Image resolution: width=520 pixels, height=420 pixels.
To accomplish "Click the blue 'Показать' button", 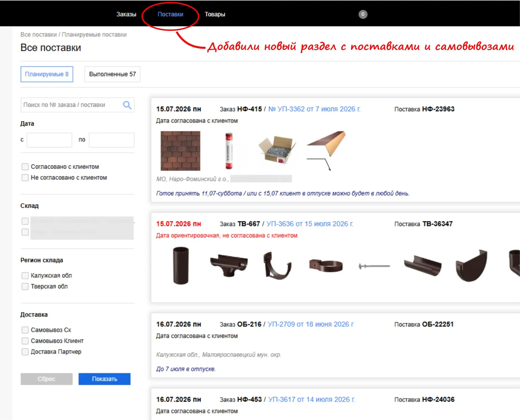I will 105,379.
